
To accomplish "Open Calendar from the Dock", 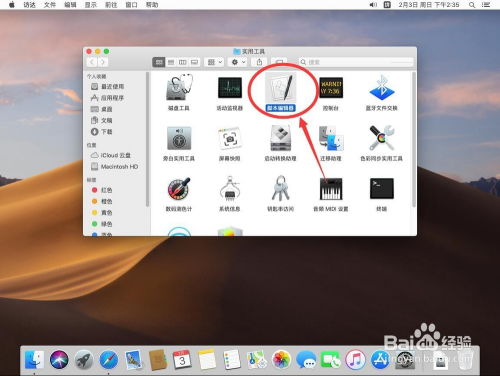I will tap(182, 360).
